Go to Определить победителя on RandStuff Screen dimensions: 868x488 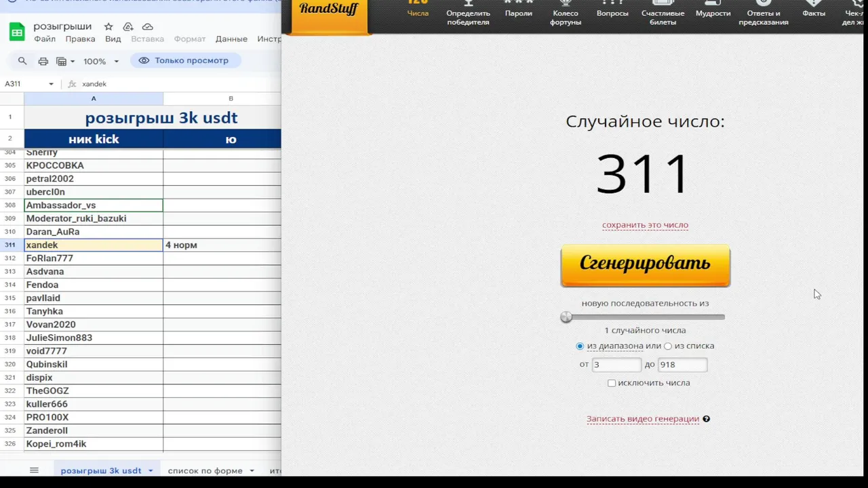click(468, 14)
